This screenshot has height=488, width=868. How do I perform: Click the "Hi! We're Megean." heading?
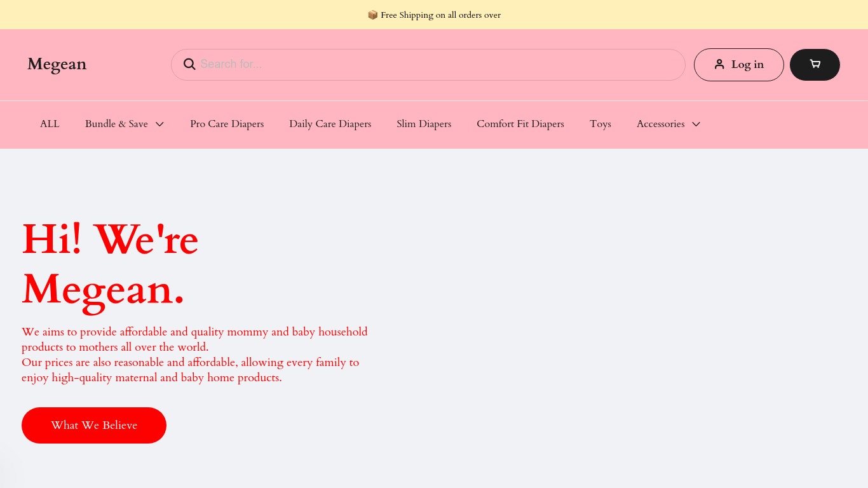(110, 265)
